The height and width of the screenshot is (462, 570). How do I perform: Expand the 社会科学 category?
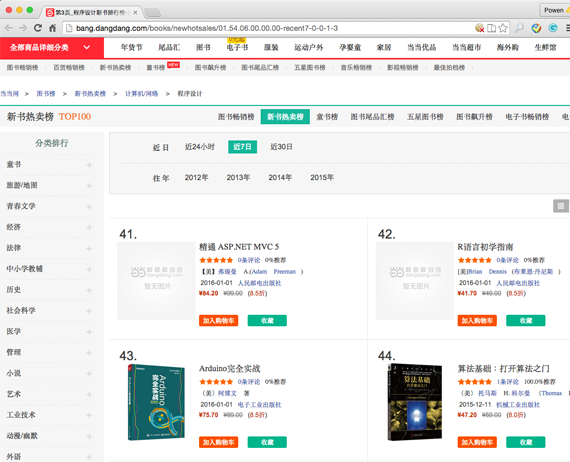point(89,311)
